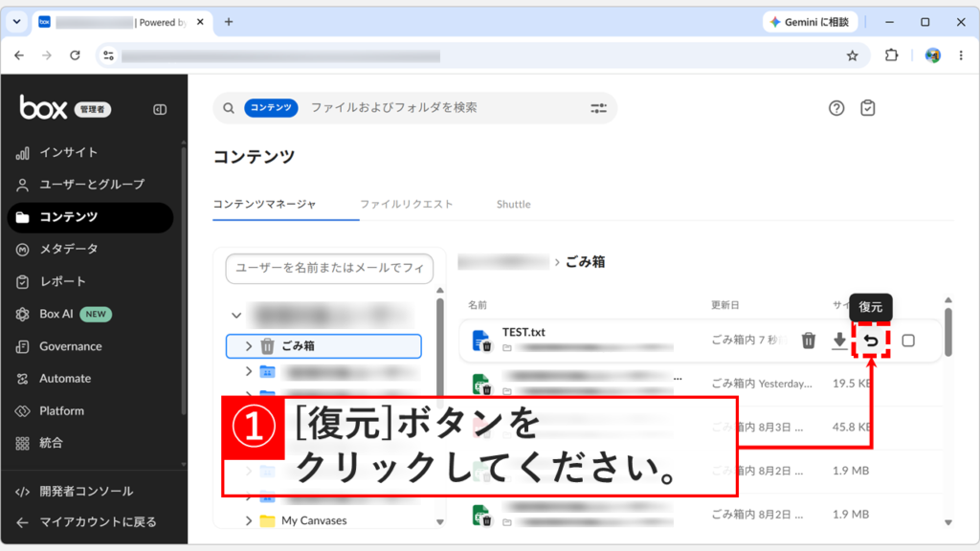The image size is (980, 551).
Task: Expand the blurred folder below ごみ箱
Action: click(249, 371)
